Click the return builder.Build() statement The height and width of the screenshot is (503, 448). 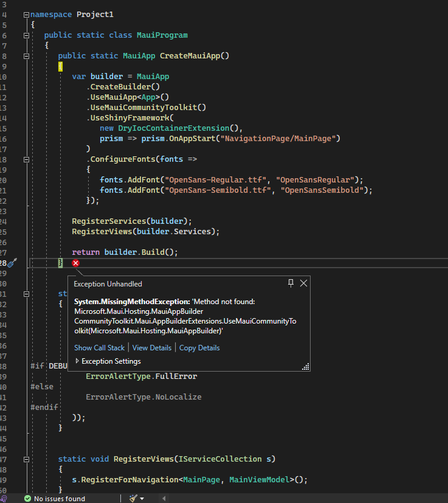(125, 252)
